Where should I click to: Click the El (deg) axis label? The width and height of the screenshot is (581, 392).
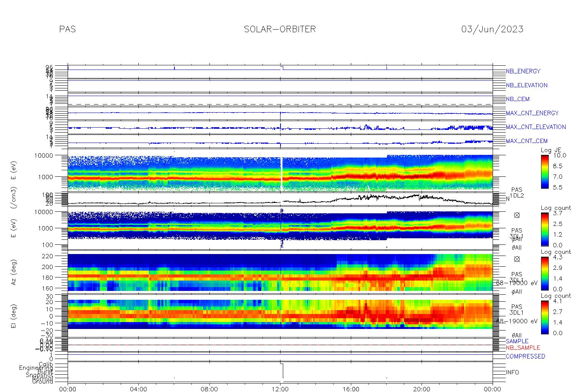pos(13,316)
